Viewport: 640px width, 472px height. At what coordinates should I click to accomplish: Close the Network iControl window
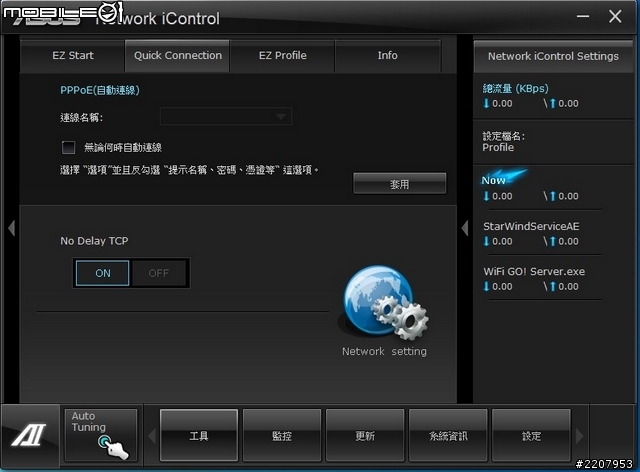point(615,16)
